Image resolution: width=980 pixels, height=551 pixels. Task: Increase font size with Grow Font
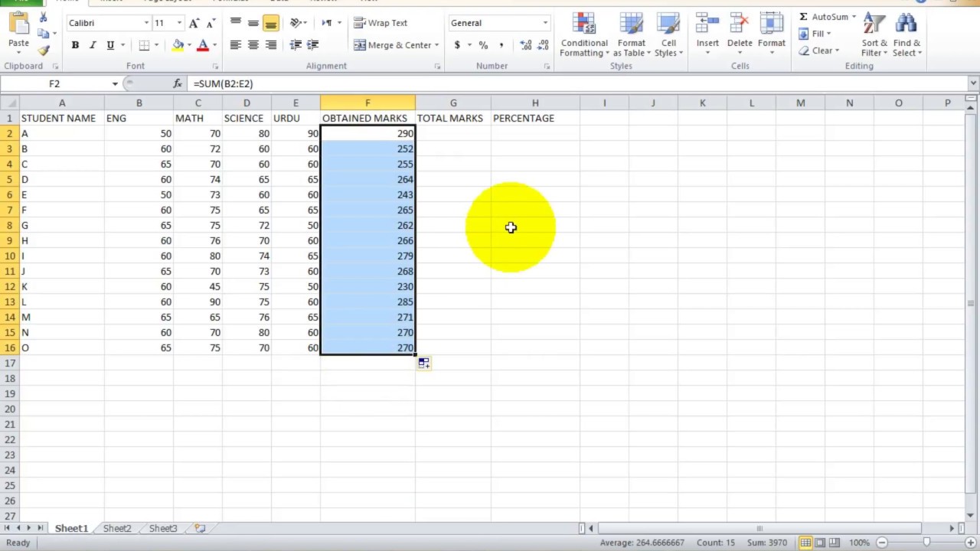194,23
